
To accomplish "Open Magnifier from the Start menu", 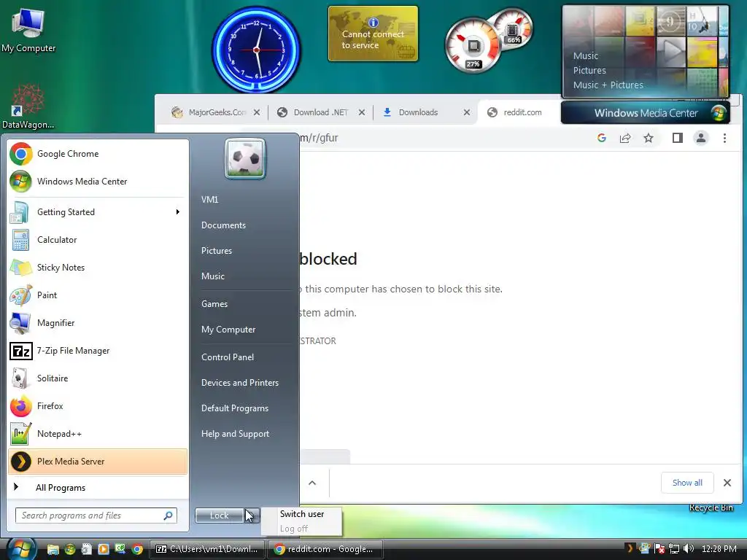I will pos(98,322).
